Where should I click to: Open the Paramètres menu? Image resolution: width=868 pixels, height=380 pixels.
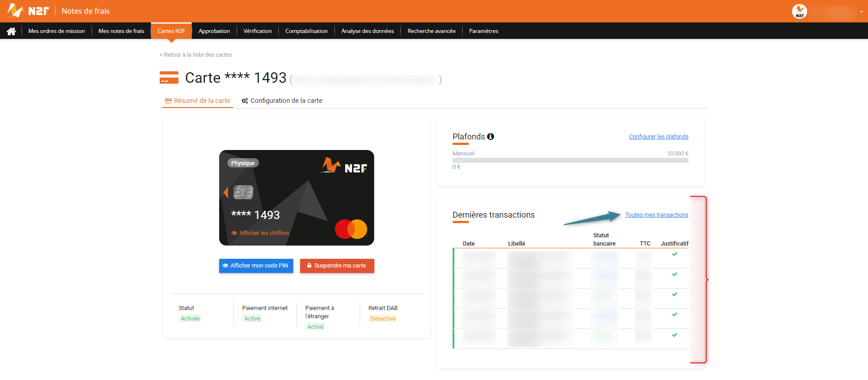(x=484, y=31)
